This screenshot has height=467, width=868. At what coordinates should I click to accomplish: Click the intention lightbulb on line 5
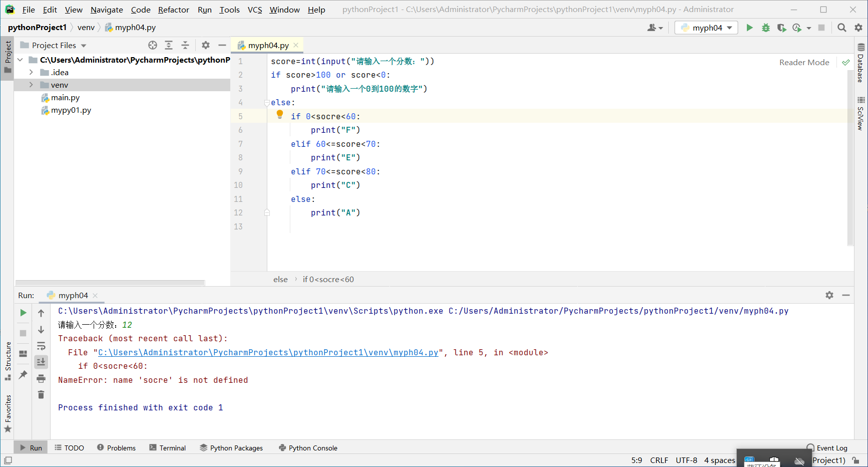pos(280,115)
